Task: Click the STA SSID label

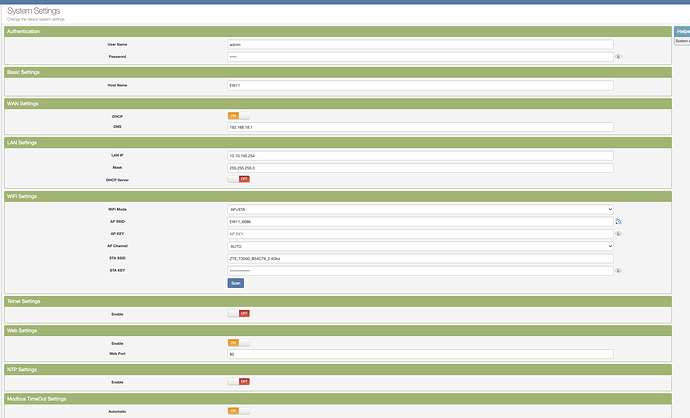Action: coord(117,258)
